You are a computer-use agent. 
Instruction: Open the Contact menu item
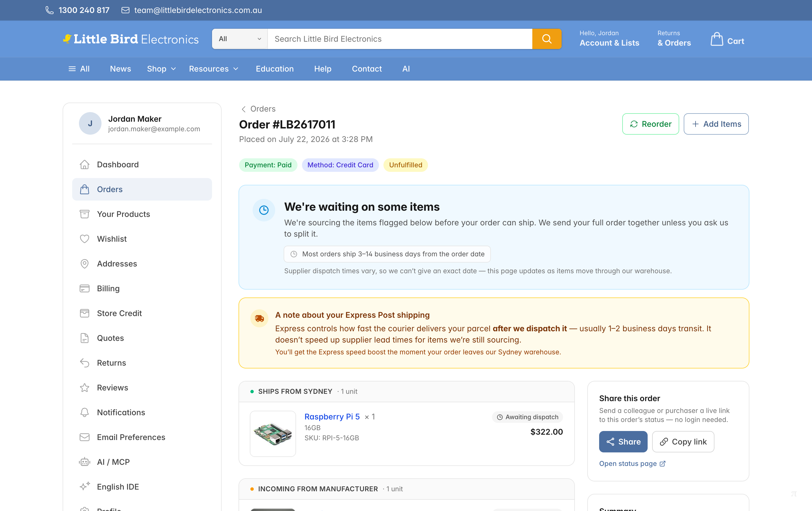(367, 69)
